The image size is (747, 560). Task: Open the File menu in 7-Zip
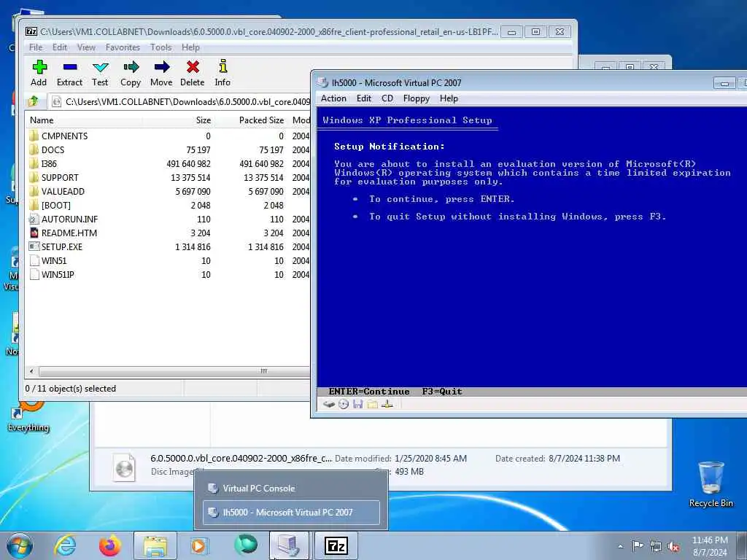click(x=36, y=47)
